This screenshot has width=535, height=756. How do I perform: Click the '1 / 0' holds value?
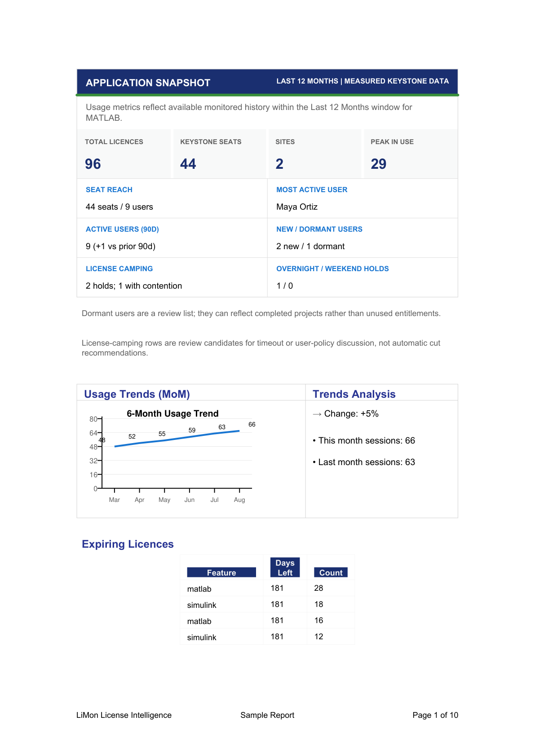[x=285, y=286]
